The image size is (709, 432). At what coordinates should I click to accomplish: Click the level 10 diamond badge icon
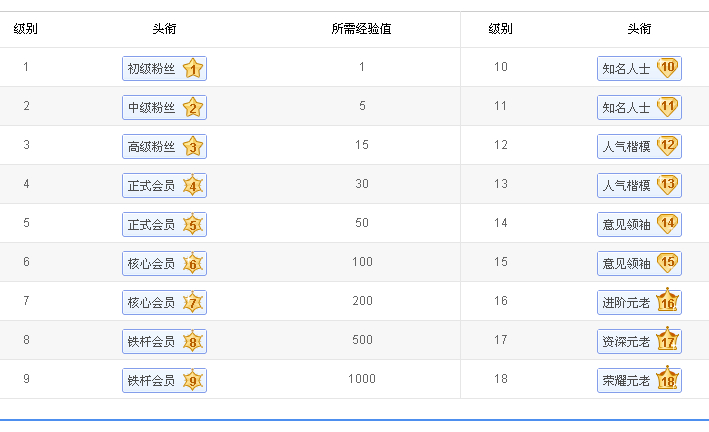point(667,68)
